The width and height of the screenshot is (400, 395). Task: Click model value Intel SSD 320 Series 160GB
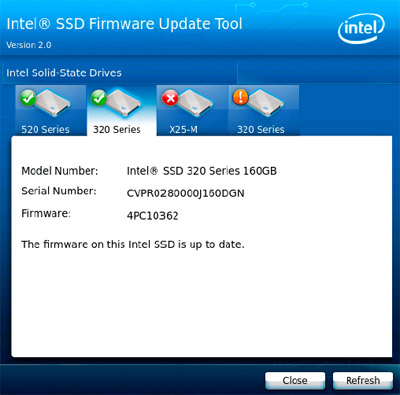coord(202,171)
